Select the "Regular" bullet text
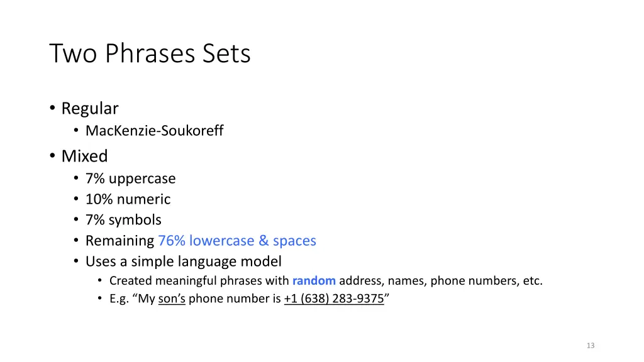Viewport: 644px width, 362px height. [x=90, y=108]
